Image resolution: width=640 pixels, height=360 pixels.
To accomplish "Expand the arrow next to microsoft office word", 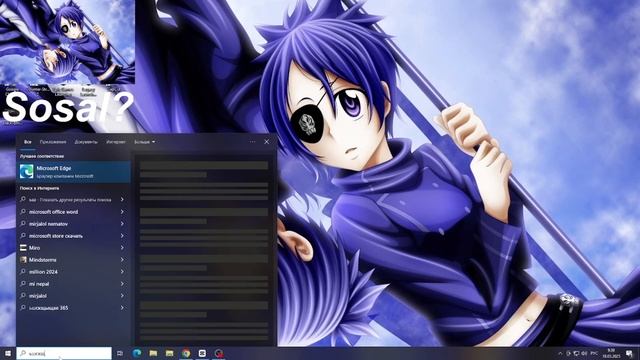I will pos(122,212).
